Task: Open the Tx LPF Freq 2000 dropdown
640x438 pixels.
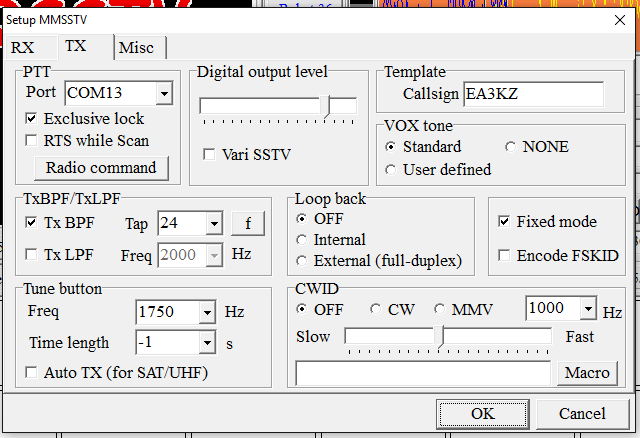Action: pos(214,256)
